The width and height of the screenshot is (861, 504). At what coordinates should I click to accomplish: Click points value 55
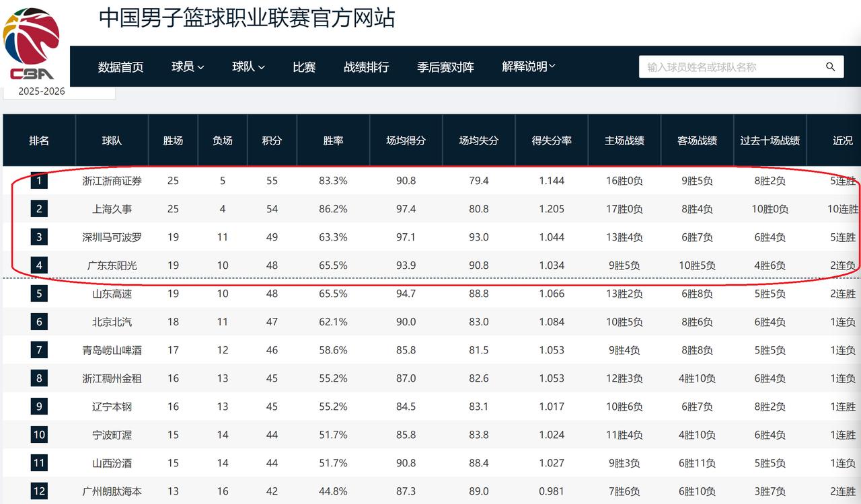click(272, 181)
